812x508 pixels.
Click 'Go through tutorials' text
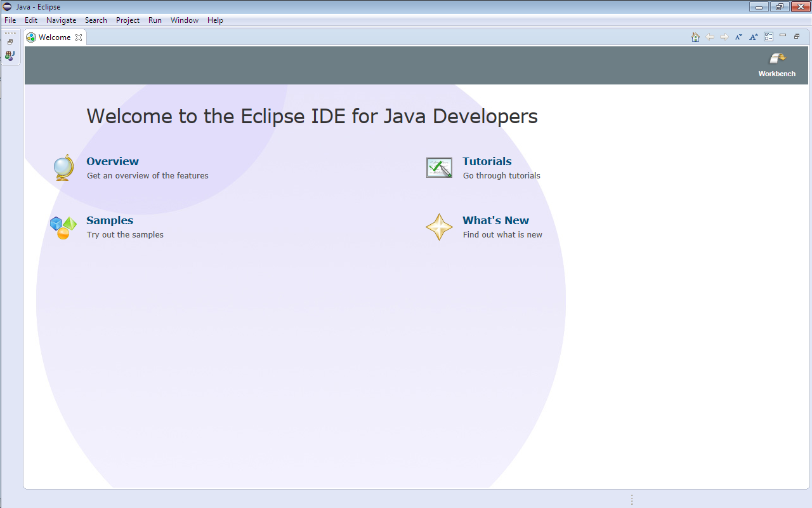tap(502, 176)
